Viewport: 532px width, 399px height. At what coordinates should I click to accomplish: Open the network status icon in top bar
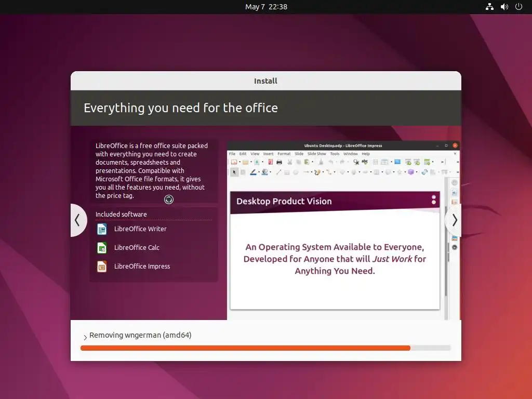(x=489, y=7)
